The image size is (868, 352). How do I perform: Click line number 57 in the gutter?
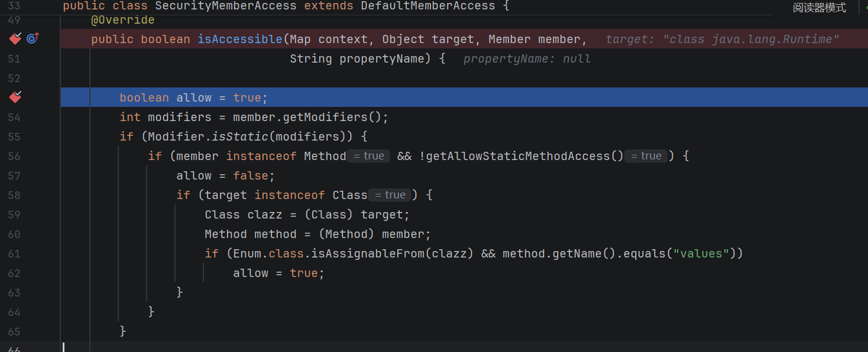[x=14, y=176]
